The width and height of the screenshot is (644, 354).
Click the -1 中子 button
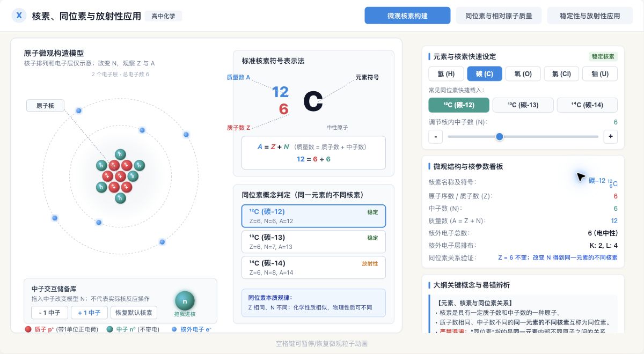[x=49, y=313]
